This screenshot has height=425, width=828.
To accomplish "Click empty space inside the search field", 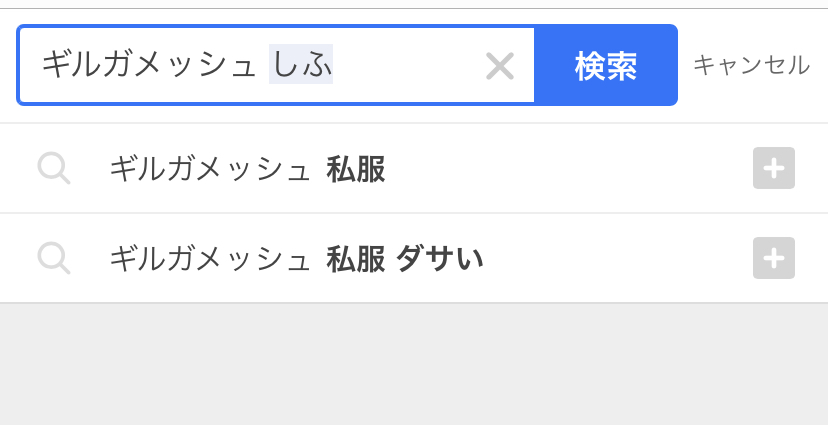I will point(405,66).
